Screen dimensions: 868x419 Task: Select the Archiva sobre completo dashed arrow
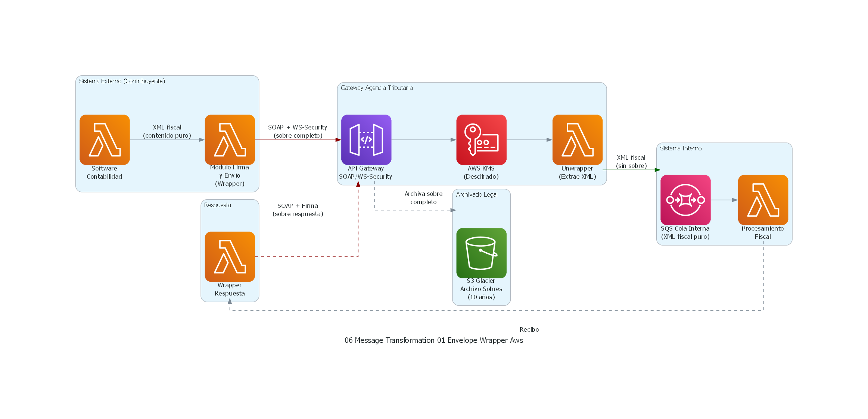click(x=423, y=198)
